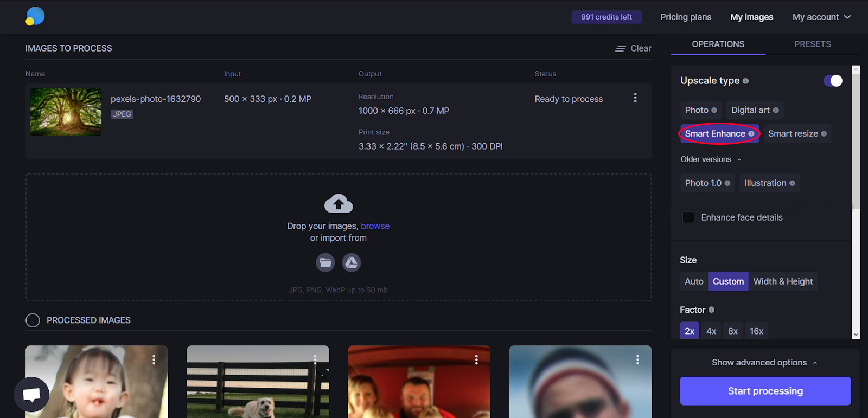Open the dog by fence processed thumbnail
The width and height of the screenshot is (868, 418).
258,382
